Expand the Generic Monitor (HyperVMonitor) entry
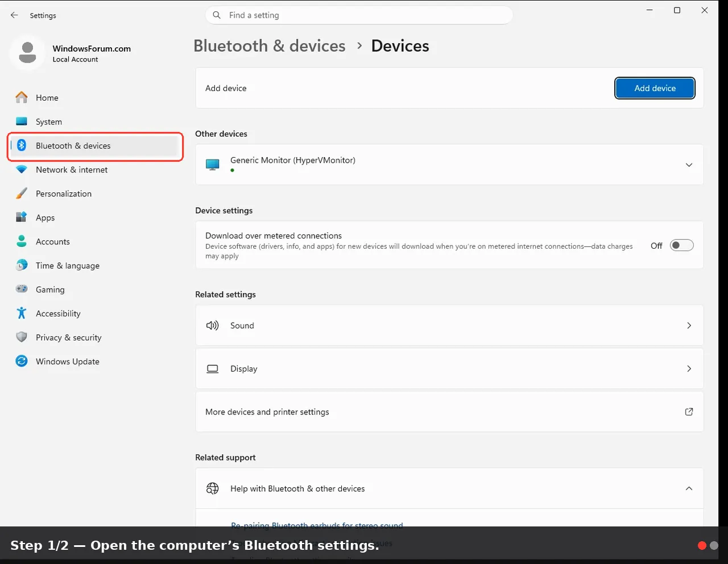728x564 pixels. tap(689, 165)
